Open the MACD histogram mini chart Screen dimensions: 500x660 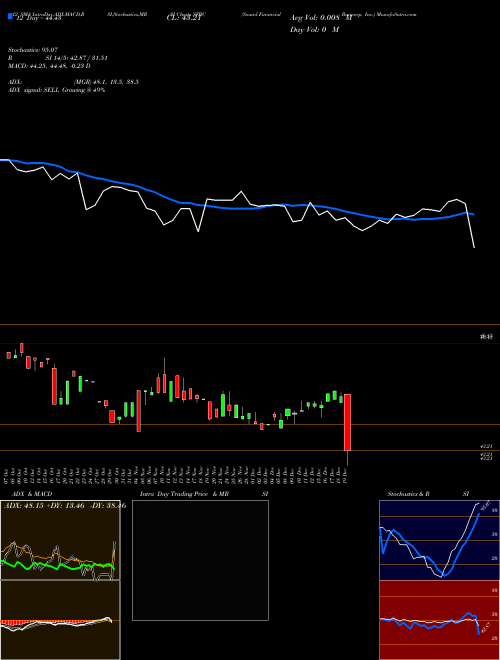tap(60, 620)
